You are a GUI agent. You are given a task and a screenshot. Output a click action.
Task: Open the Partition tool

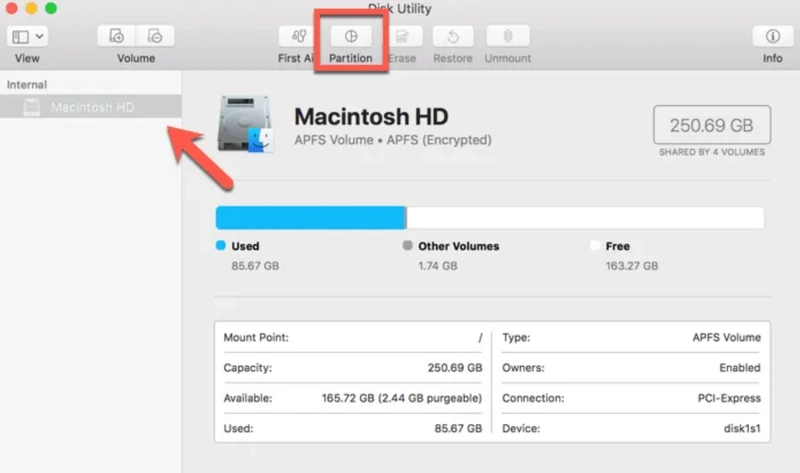(x=350, y=36)
